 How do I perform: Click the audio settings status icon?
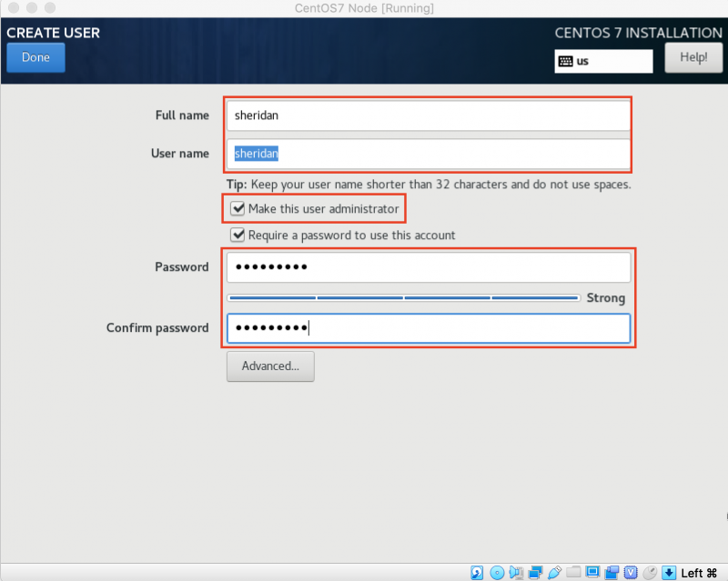pyautogui.click(x=516, y=573)
